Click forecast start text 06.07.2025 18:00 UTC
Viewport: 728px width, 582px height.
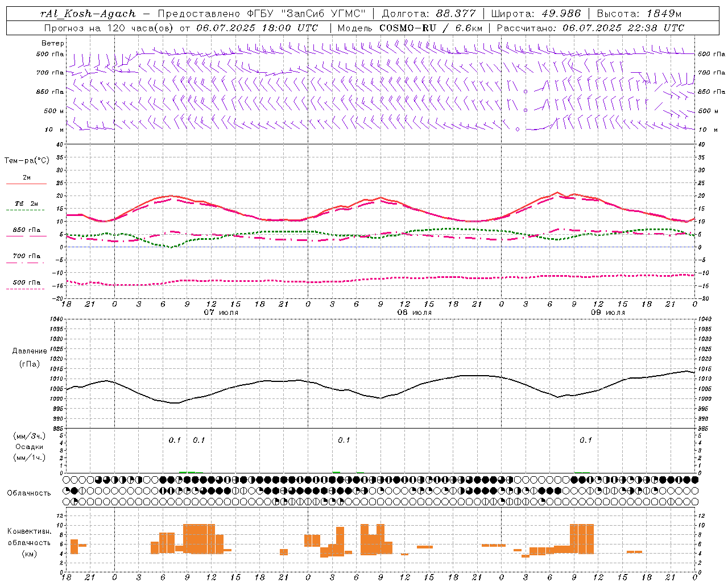[x=257, y=28]
